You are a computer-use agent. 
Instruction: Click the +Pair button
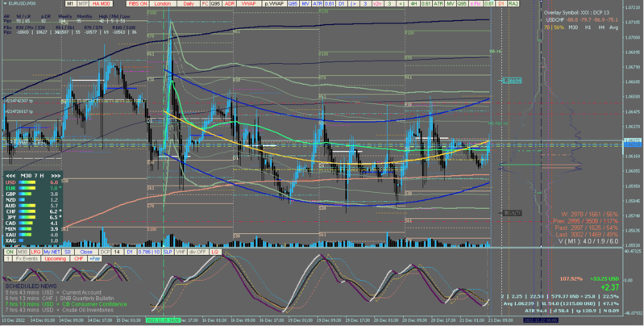tap(95, 258)
